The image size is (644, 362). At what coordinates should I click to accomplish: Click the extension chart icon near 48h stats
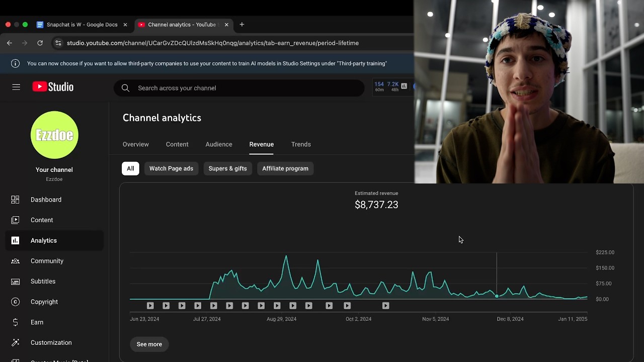click(x=404, y=86)
